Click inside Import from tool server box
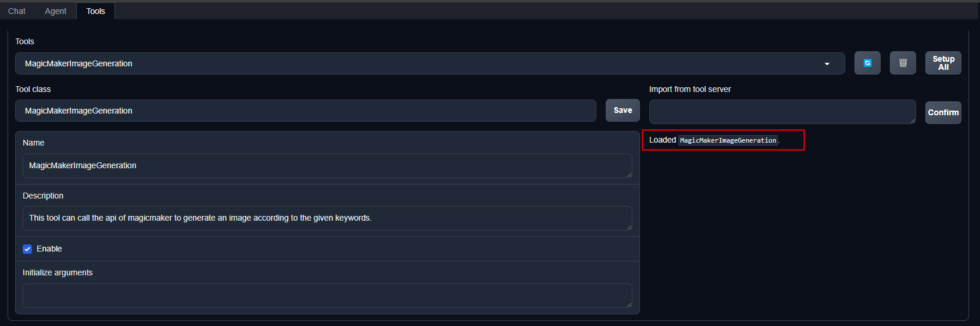The height and width of the screenshot is (326, 980). (x=782, y=112)
